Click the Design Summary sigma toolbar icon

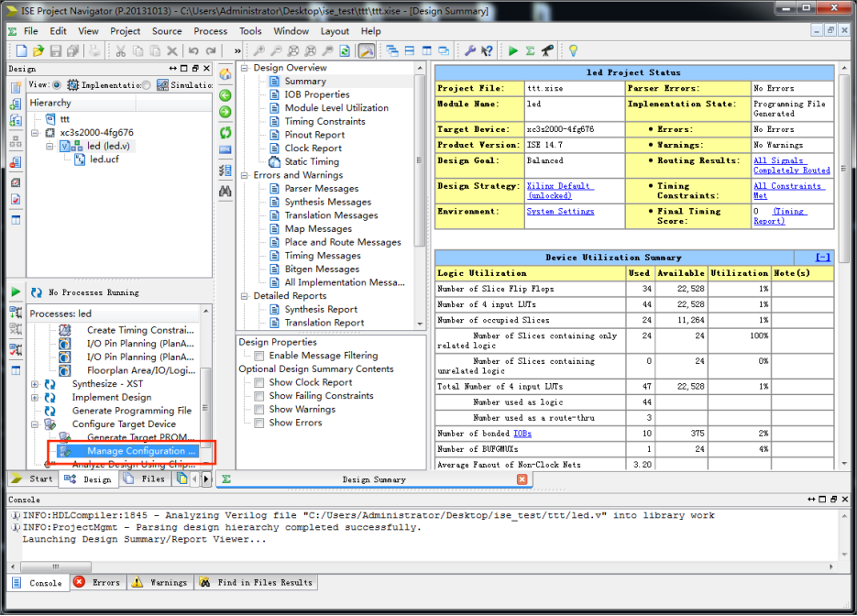click(x=530, y=51)
